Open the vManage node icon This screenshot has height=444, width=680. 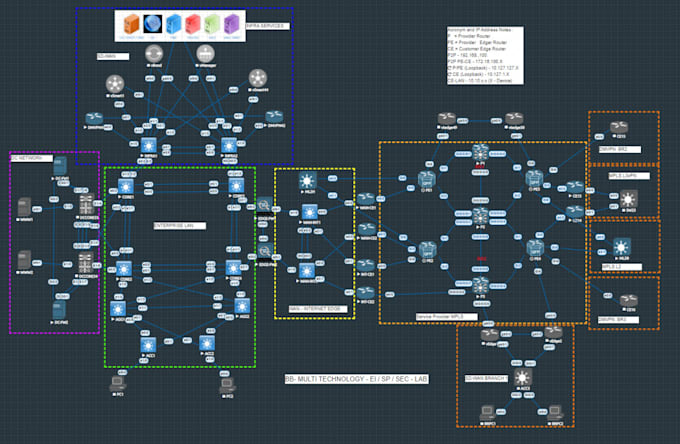tap(206, 54)
